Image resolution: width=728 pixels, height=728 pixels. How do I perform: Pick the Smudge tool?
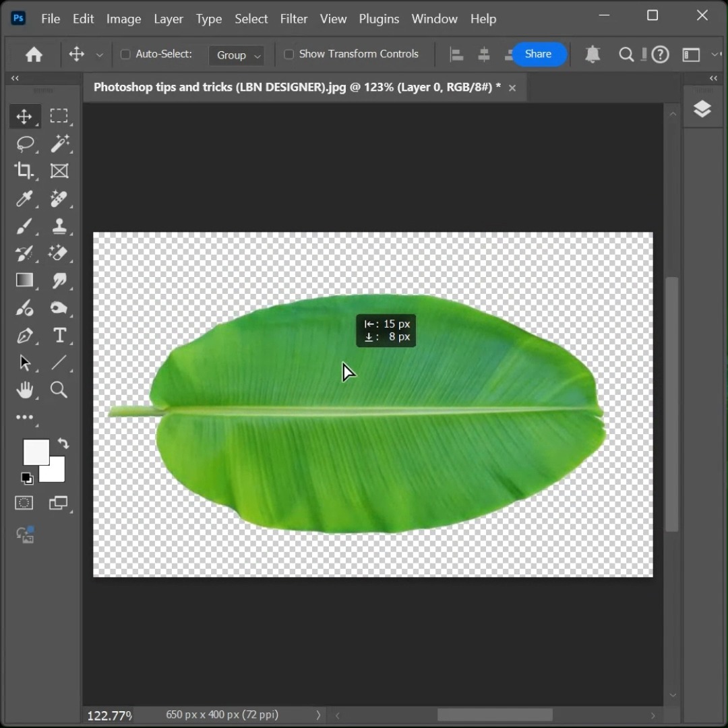tap(59, 280)
